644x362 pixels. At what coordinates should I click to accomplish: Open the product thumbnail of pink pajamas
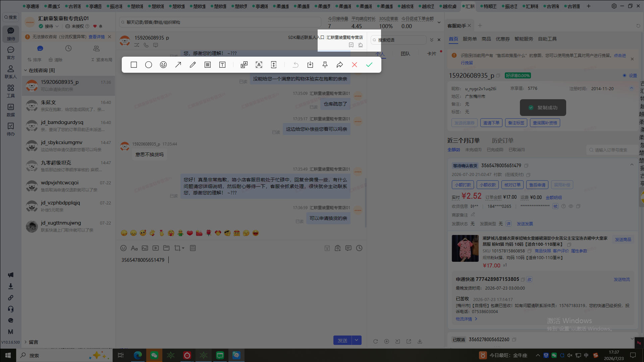(465, 248)
